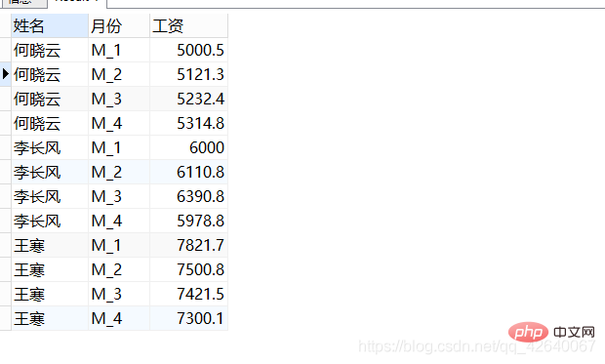
Task: Select the 工资 column header
Action: 189,26
